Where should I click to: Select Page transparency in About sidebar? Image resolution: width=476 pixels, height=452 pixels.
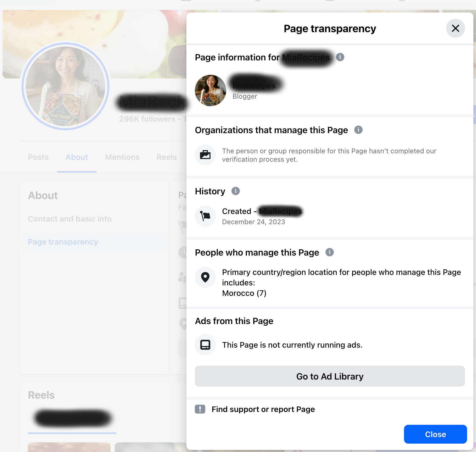(x=63, y=242)
